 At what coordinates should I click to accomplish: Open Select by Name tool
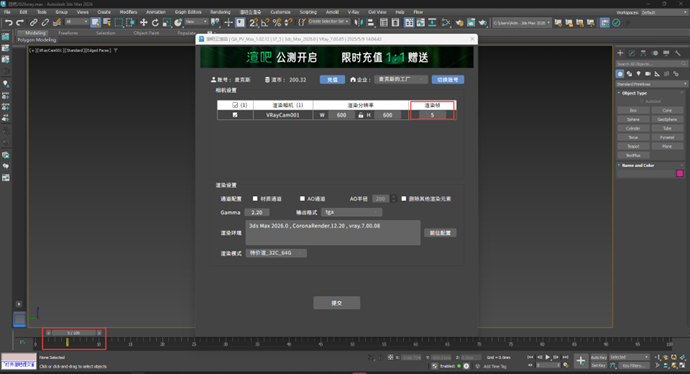tap(107, 22)
